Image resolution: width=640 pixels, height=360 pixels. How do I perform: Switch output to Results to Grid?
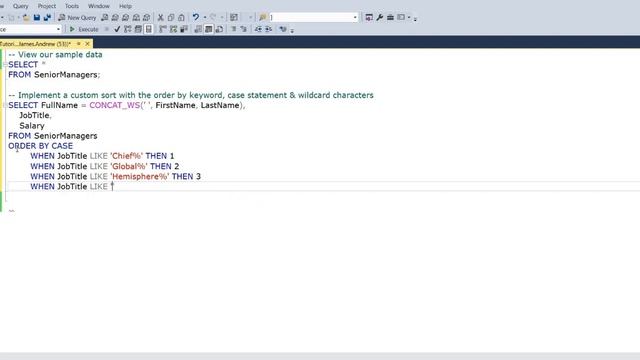point(209,29)
